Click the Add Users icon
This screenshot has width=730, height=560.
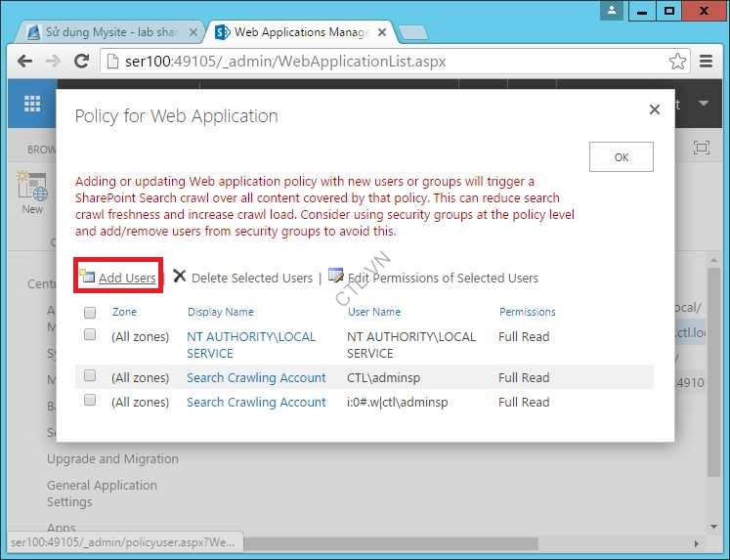tap(88, 277)
